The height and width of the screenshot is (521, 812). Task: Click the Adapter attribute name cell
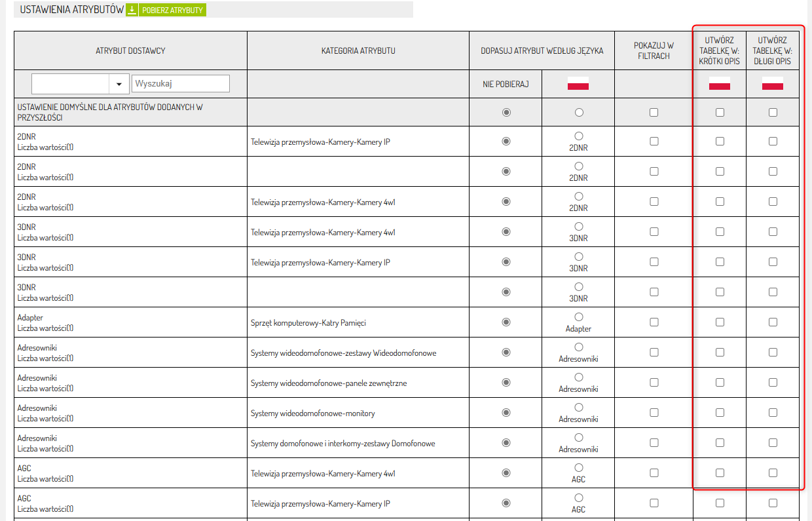click(x=130, y=322)
